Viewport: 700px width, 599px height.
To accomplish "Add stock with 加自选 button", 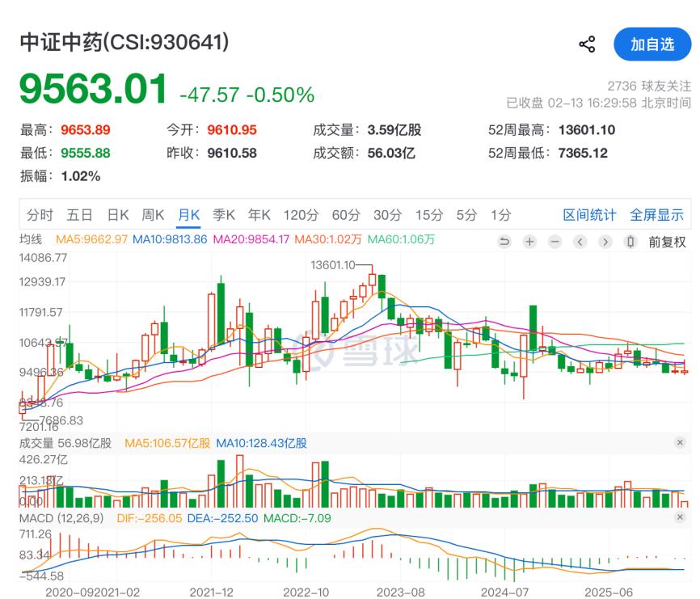I will point(652,44).
